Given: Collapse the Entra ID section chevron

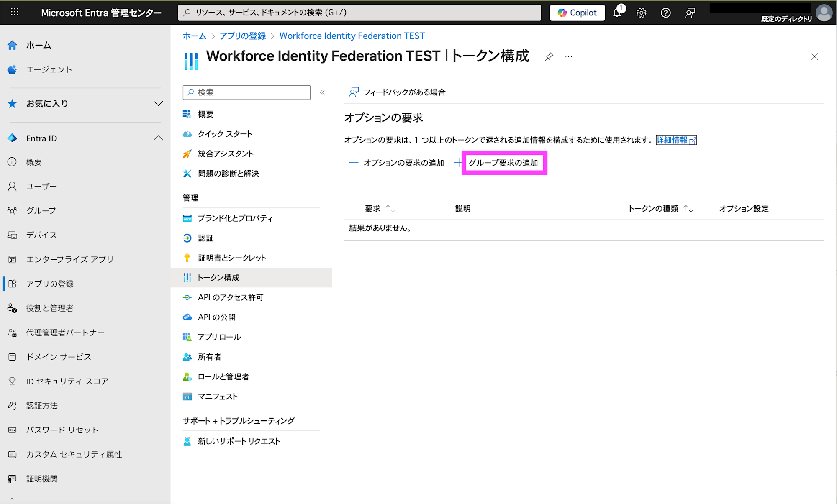Looking at the screenshot, I should pyautogui.click(x=158, y=138).
